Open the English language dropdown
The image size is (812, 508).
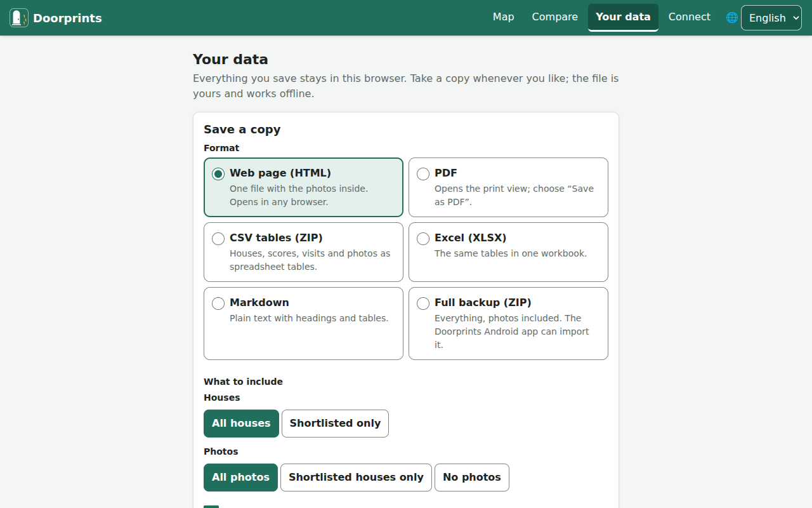771,18
